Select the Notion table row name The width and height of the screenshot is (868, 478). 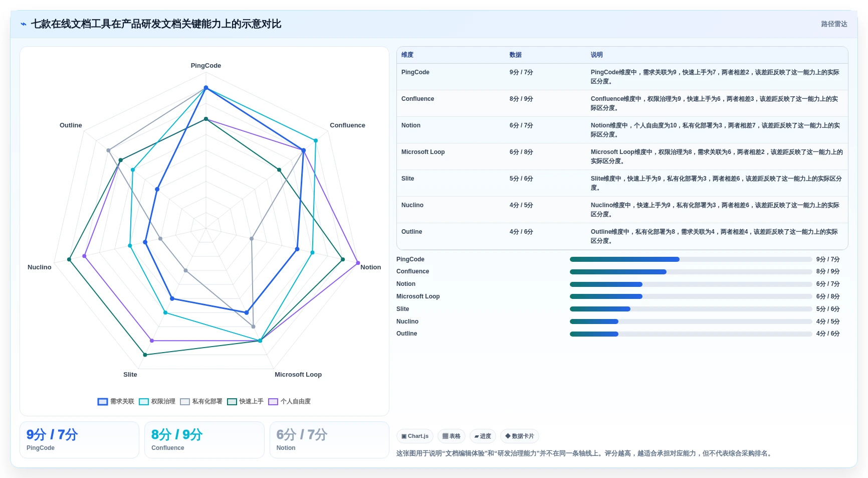tap(411, 125)
